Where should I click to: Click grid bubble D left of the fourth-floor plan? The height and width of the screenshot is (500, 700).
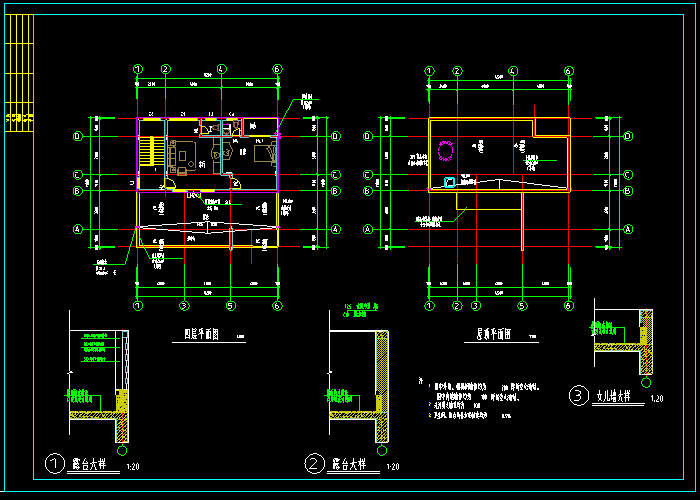click(x=76, y=137)
